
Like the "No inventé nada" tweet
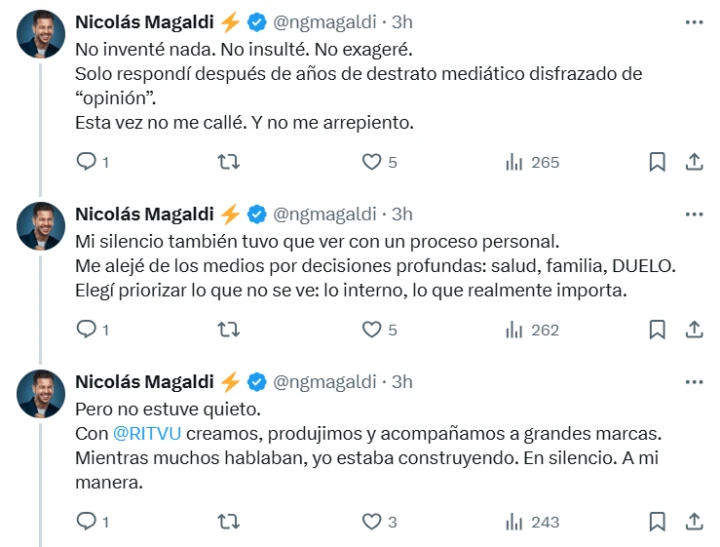(x=372, y=162)
